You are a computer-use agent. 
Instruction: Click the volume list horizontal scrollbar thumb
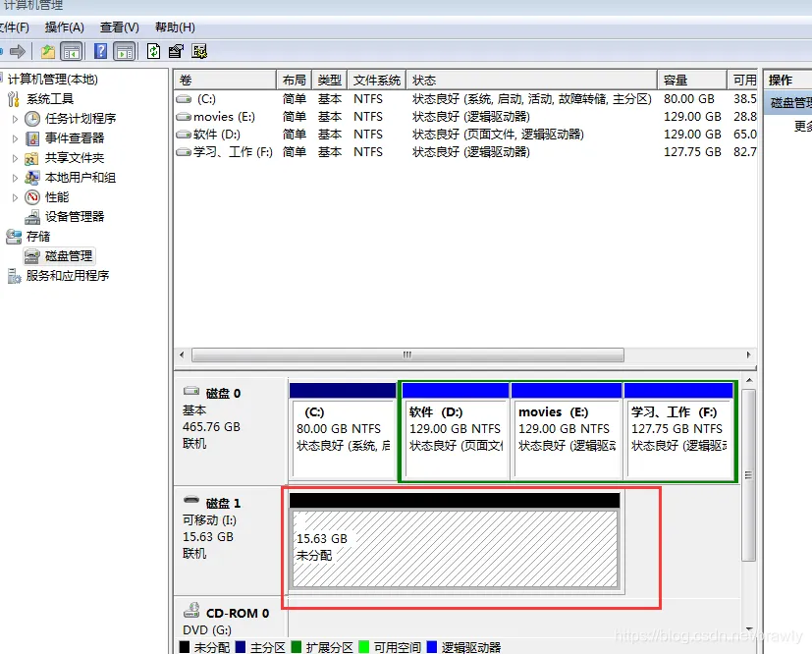tap(407, 355)
